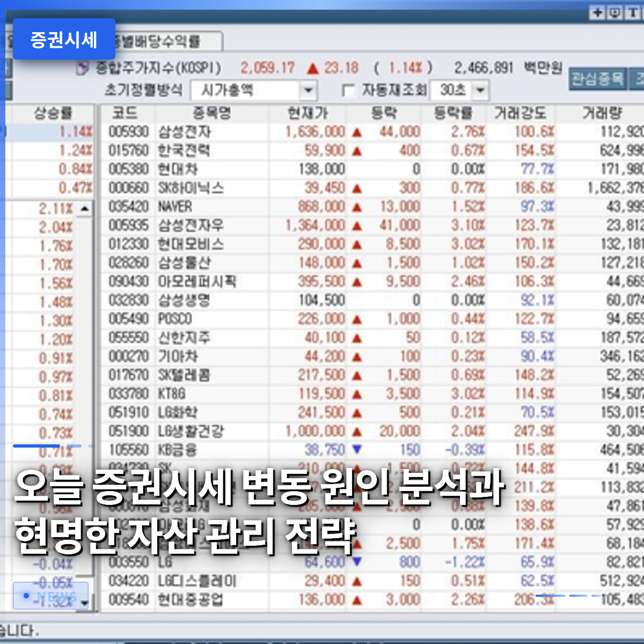Open the 시가총액 sort method dropdown arrow

click(308, 90)
